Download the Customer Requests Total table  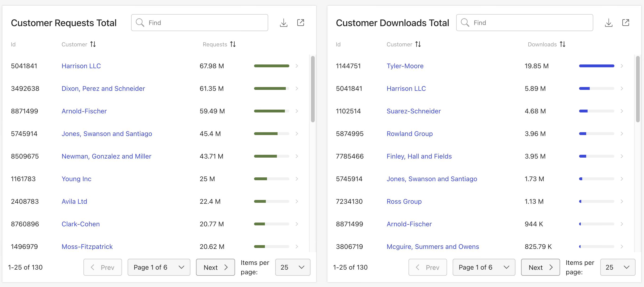(x=283, y=23)
